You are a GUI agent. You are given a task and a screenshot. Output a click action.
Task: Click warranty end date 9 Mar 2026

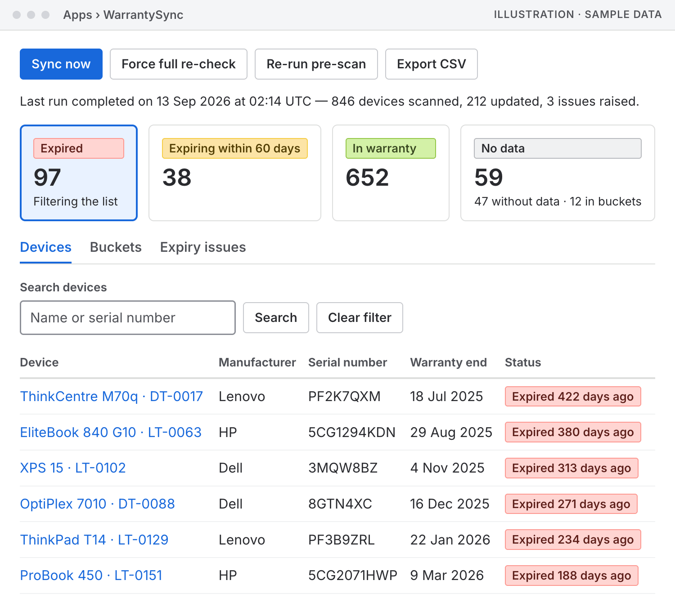tap(447, 576)
